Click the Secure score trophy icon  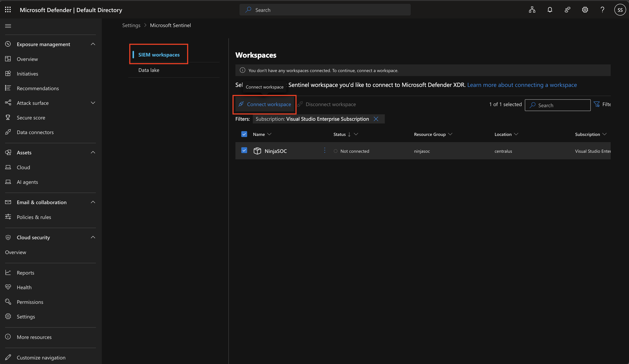click(x=8, y=117)
